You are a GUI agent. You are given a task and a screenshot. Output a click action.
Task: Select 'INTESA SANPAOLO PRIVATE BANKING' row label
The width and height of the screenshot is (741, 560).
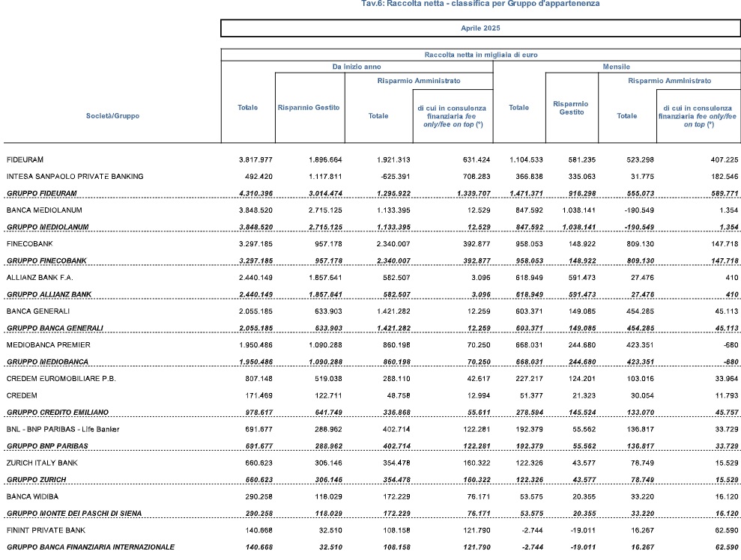point(75,177)
